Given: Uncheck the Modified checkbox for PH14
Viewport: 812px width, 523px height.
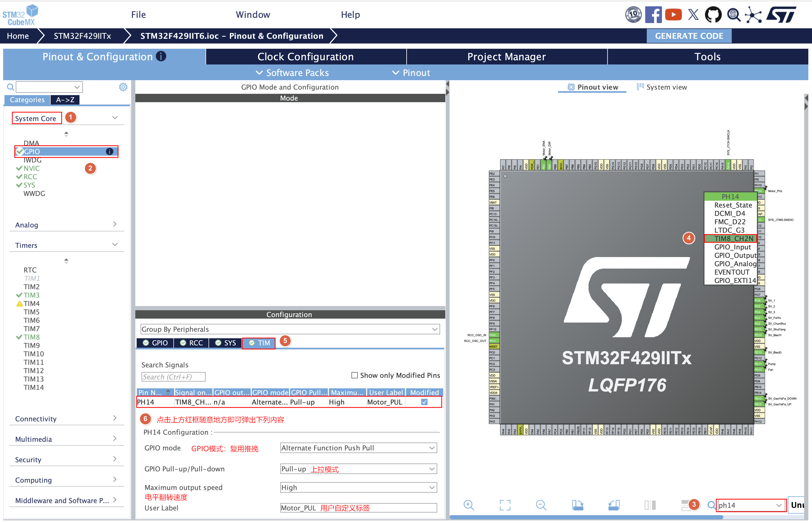Looking at the screenshot, I should point(424,402).
